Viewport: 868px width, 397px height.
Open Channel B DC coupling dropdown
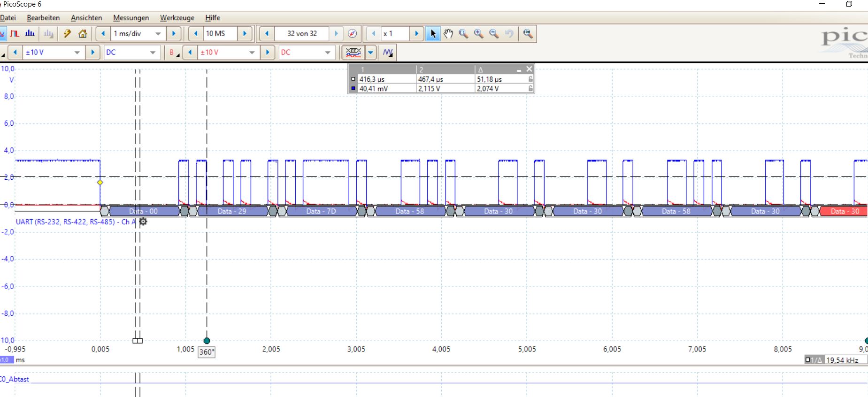point(327,53)
